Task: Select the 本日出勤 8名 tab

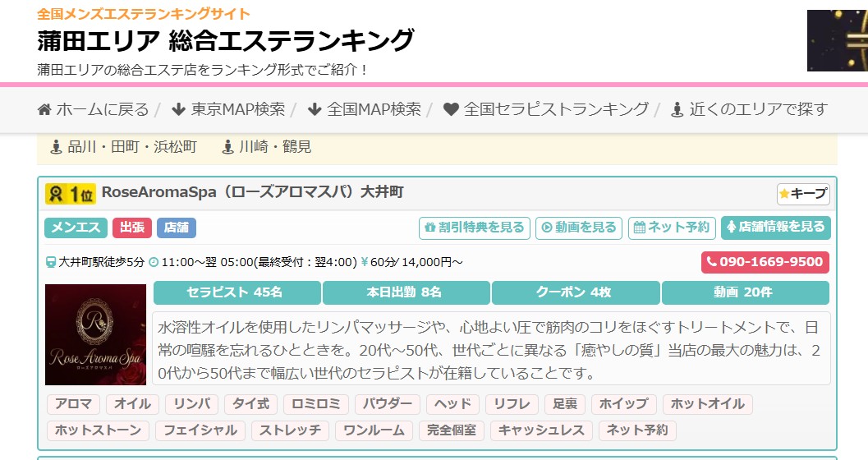Action: pyautogui.click(x=406, y=292)
